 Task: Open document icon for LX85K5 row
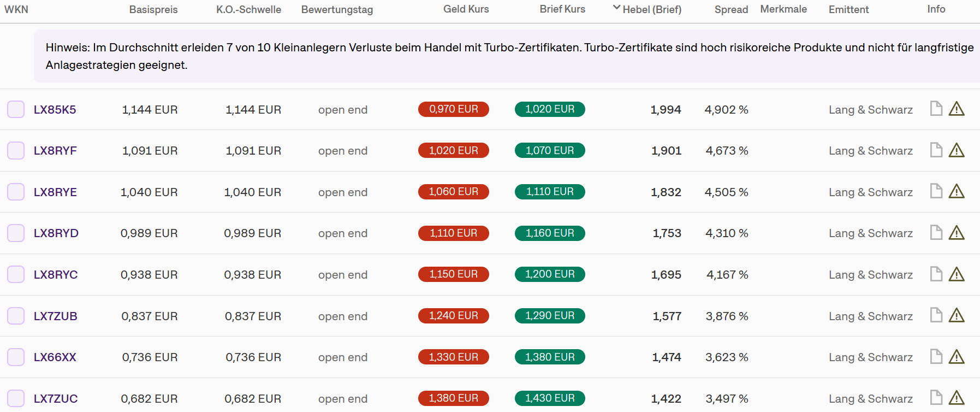pos(936,109)
